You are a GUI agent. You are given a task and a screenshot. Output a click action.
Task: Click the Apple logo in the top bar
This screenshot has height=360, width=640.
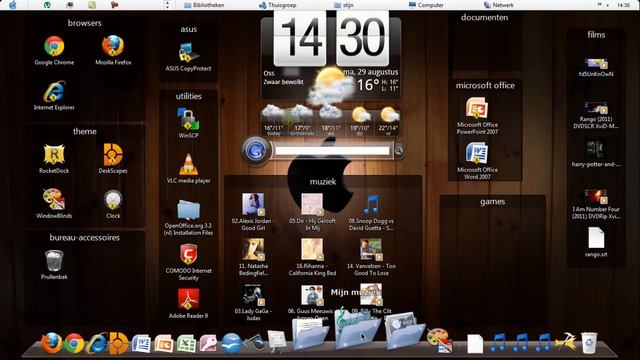click(x=13, y=5)
